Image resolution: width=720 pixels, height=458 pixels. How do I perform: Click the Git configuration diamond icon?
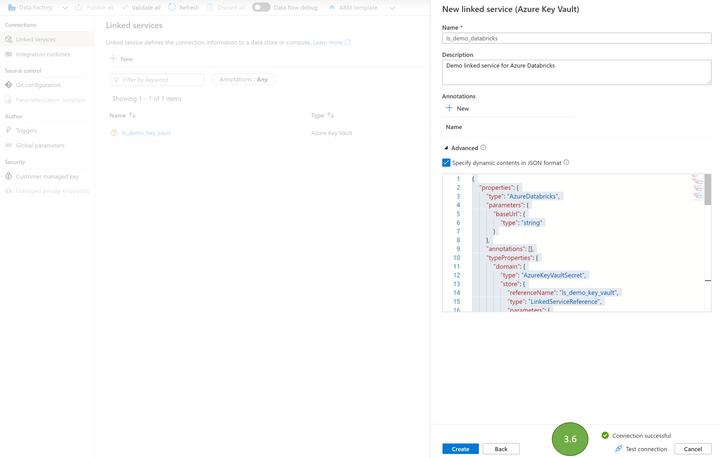point(8,85)
